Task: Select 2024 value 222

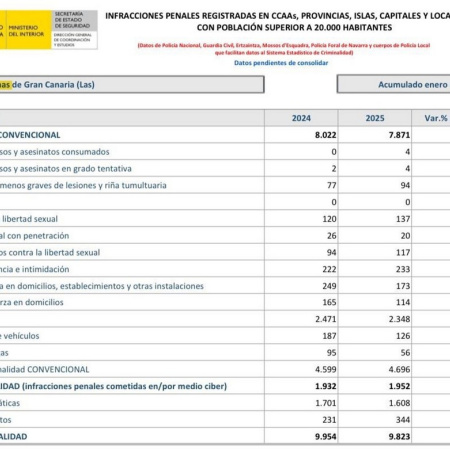Action: (329, 269)
